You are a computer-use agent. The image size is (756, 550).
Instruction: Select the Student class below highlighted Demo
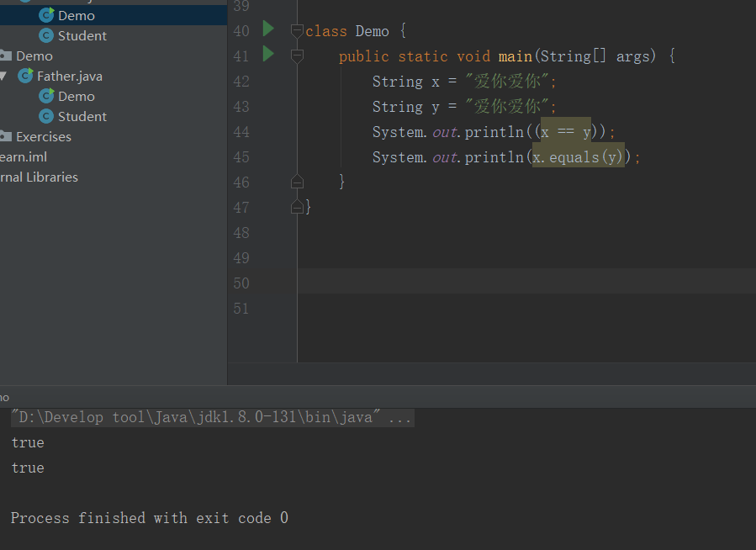[82, 35]
